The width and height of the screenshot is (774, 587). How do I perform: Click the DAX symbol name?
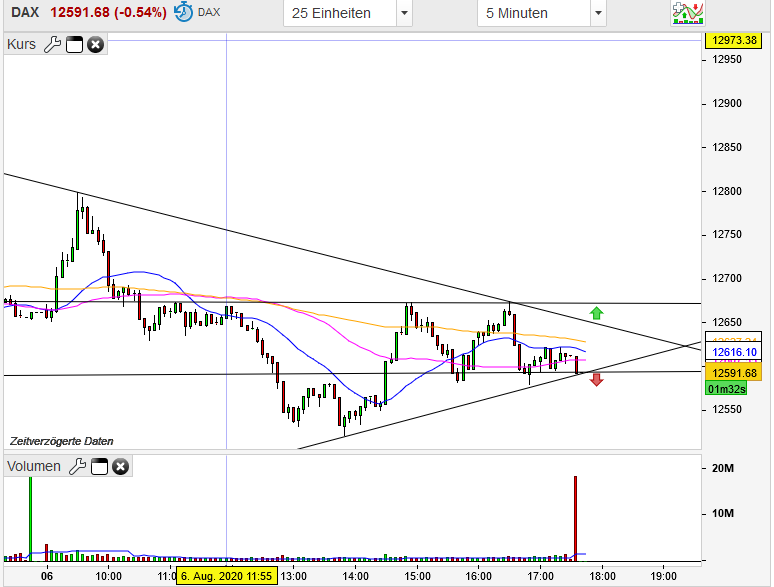pos(25,12)
